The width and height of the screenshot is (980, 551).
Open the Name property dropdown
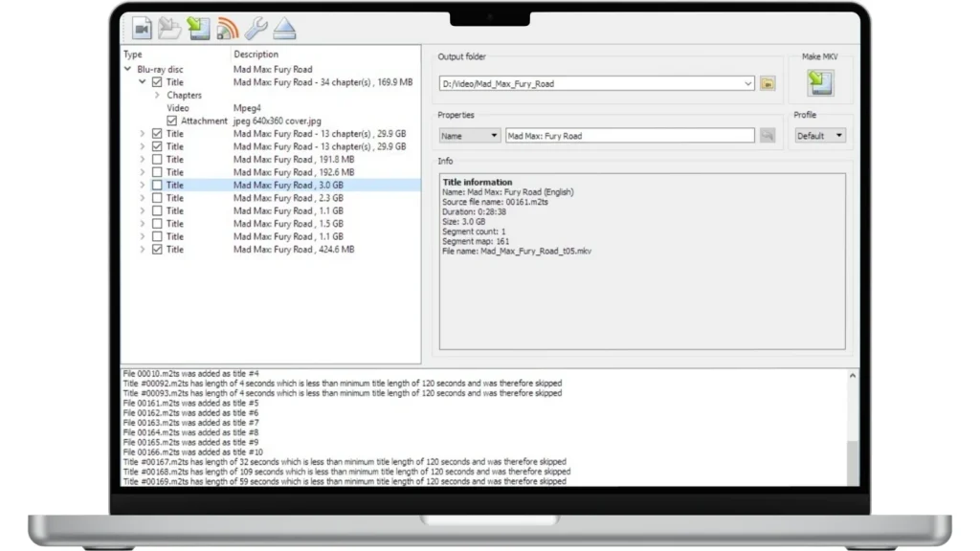pos(470,136)
